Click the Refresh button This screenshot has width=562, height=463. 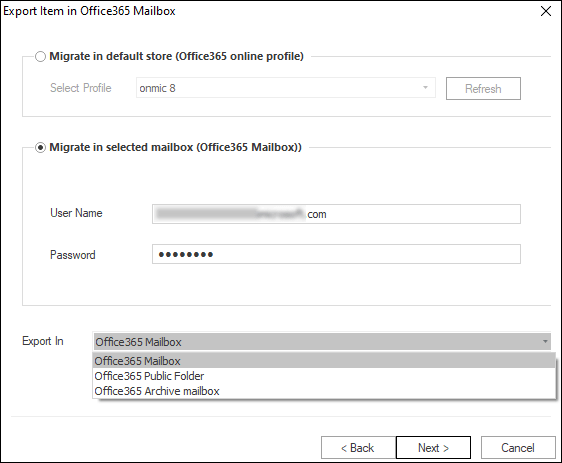pos(483,89)
